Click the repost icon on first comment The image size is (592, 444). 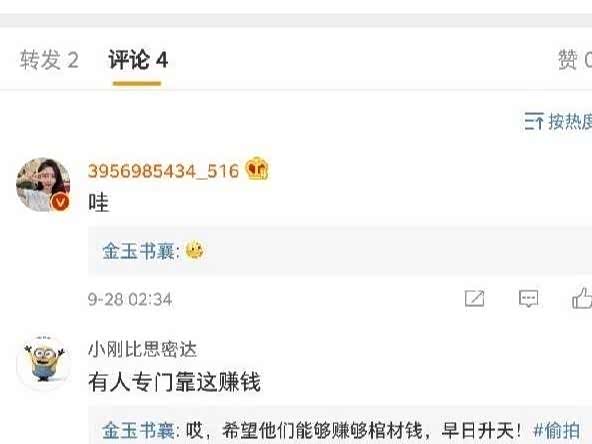click(x=475, y=299)
